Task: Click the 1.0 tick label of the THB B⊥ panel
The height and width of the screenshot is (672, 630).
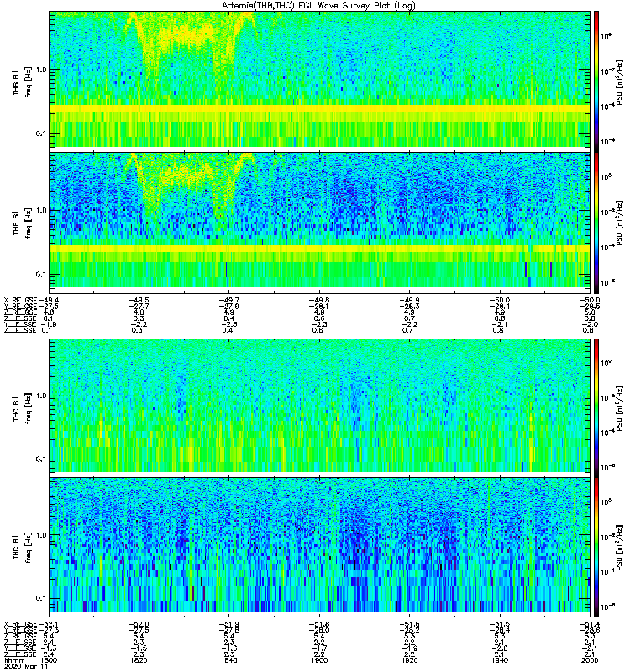Action: (41, 70)
